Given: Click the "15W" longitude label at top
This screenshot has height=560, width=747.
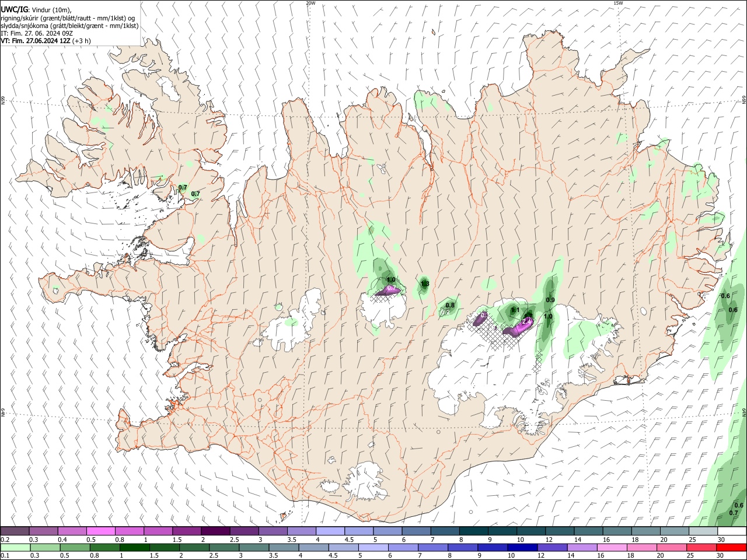Looking at the screenshot, I should point(618,3).
